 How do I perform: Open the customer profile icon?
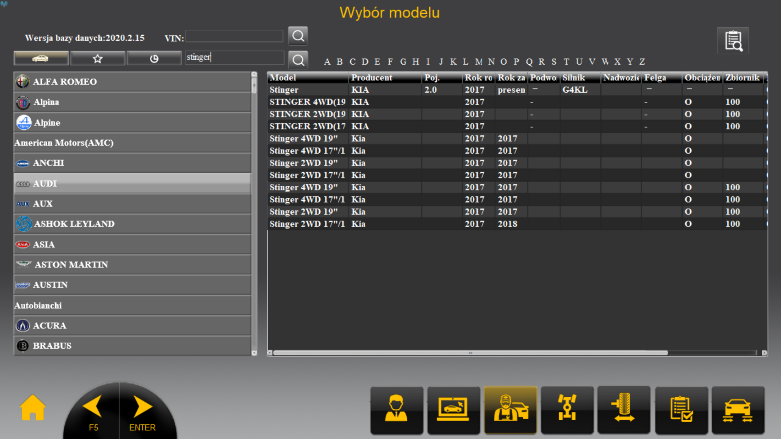click(396, 412)
